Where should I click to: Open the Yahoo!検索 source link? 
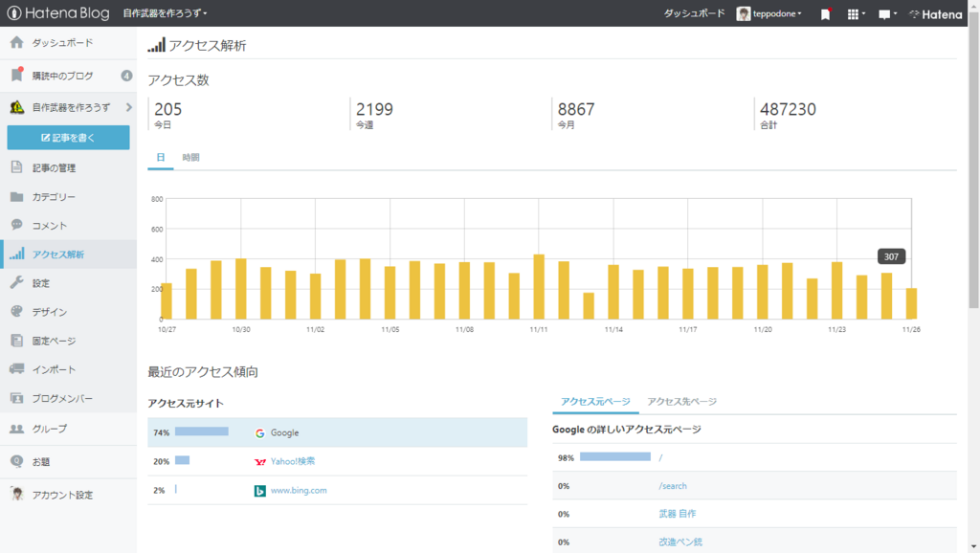293,461
